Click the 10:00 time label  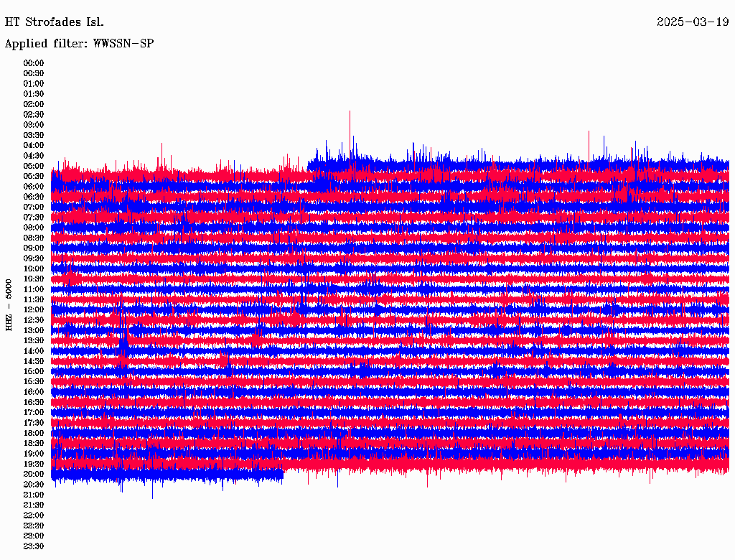coord(34,269)
